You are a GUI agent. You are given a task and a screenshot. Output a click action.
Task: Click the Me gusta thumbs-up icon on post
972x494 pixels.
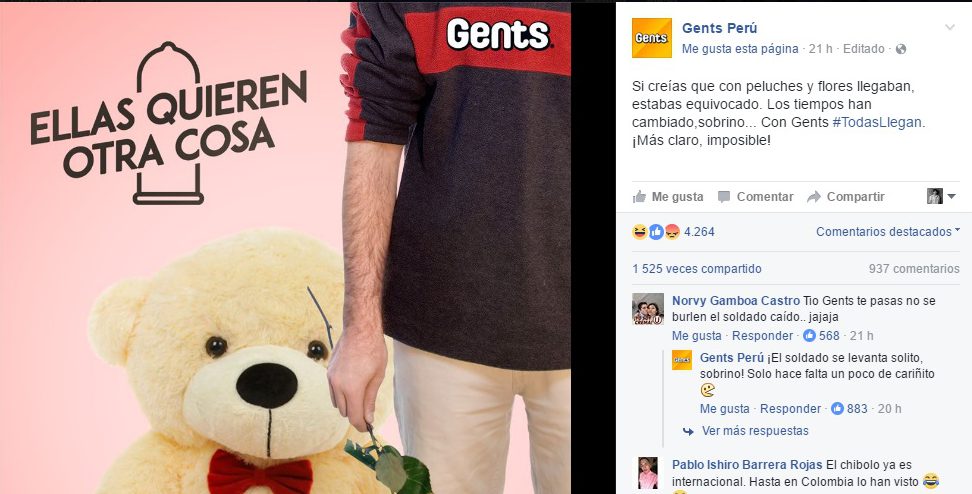639,197
